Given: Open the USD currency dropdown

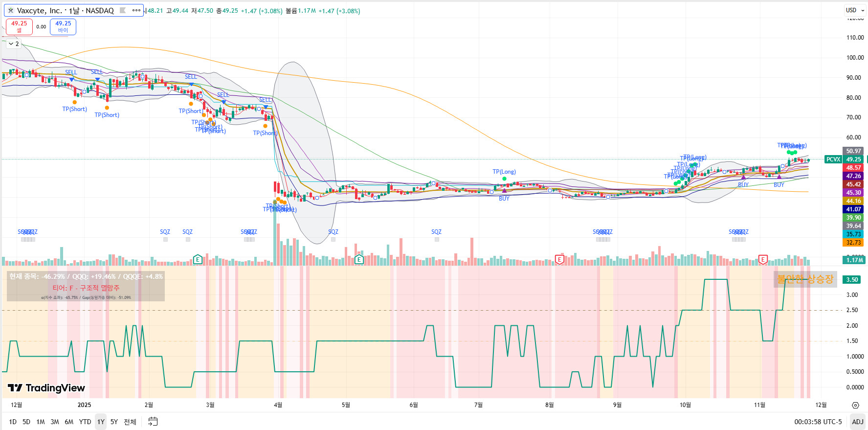Looking at the screenshot, I should 855,10.
